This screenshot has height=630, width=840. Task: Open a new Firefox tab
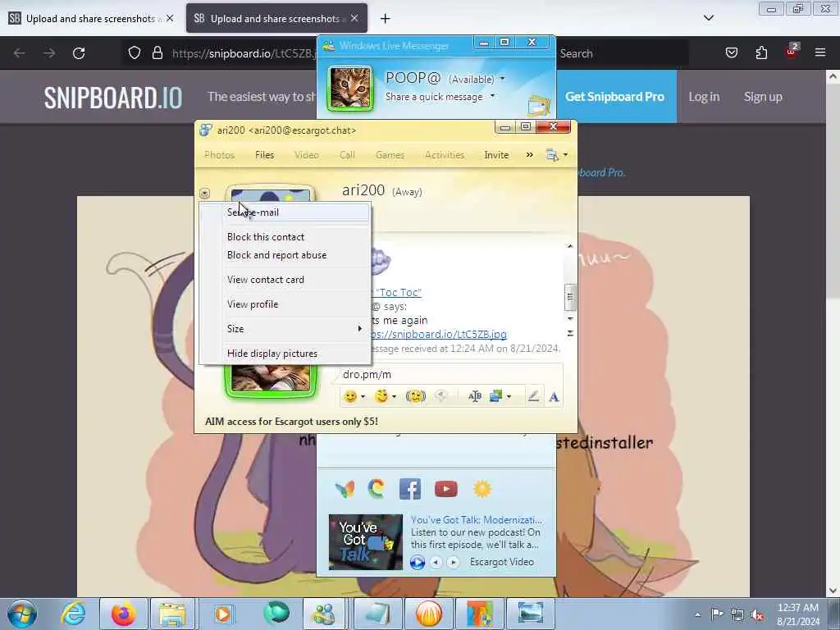tap(386, 19)
